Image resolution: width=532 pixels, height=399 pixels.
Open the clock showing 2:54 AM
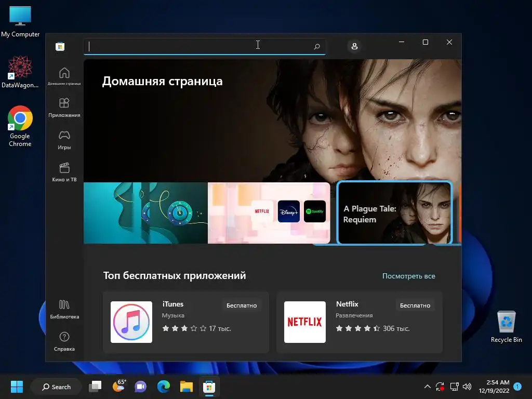click(494, 387)
